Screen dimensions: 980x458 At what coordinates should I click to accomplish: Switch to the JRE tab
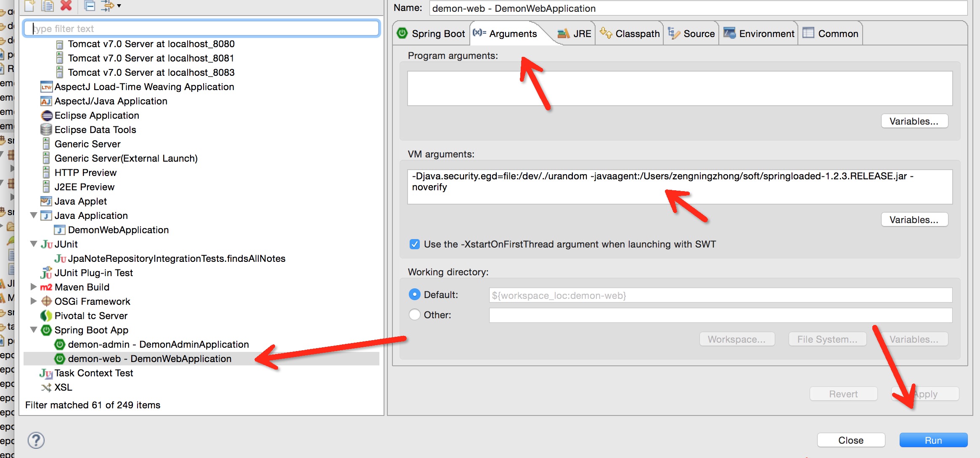pyautogui.click(x=574, y=34)
